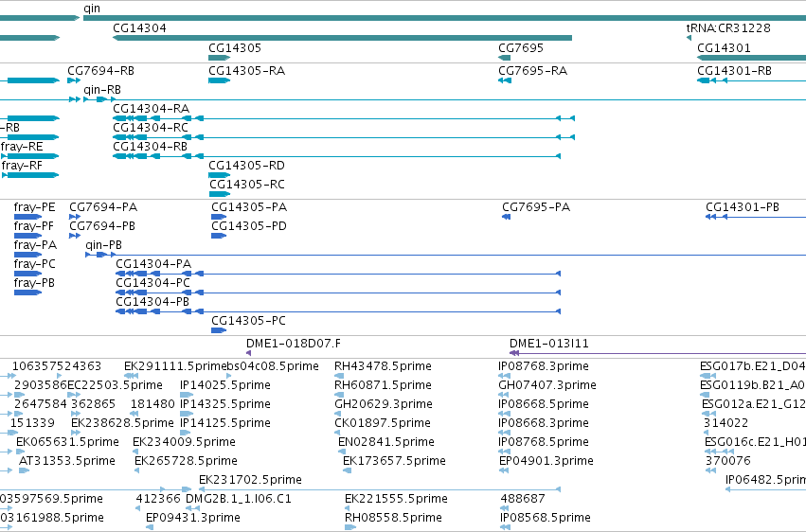Select transcript CG14301-RB
806x532 pixels.
click(x=751, y=80)
